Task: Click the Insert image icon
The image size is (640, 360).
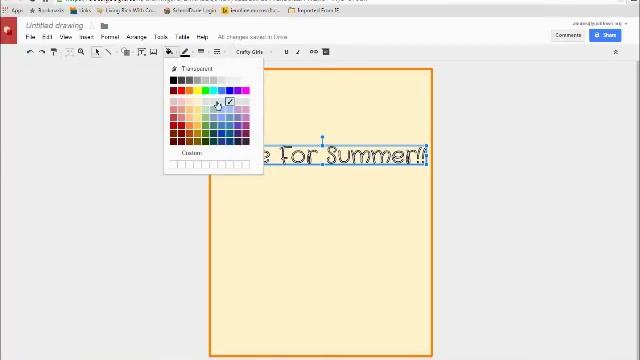Action: (153, 52)
